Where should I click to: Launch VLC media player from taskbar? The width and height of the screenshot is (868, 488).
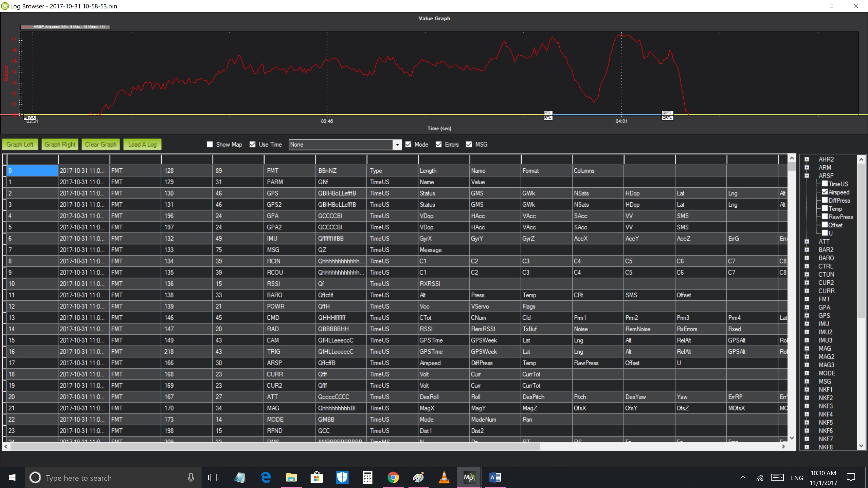tap(444, 477)
